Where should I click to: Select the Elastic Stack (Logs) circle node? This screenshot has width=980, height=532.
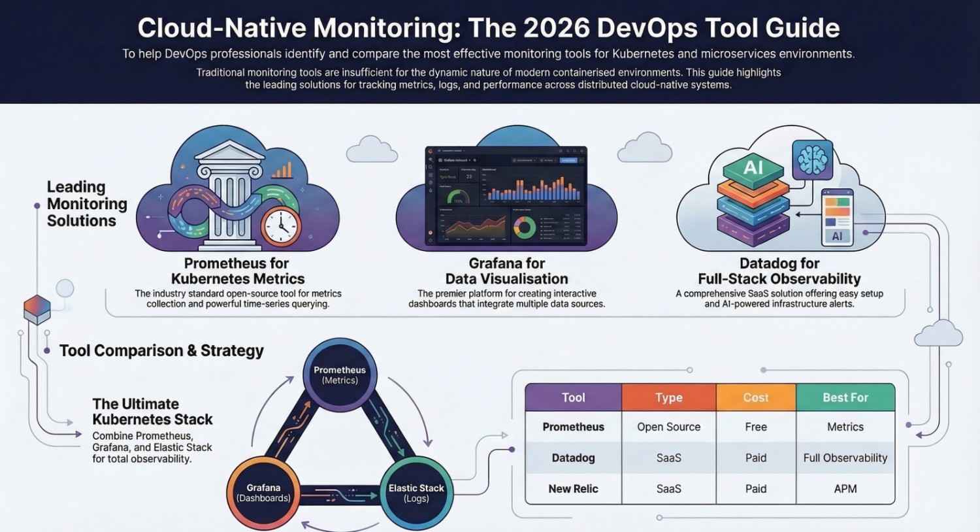tap(416, 493)
